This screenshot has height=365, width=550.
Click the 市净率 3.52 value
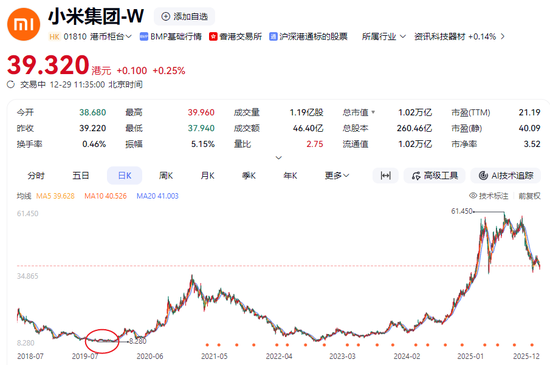tap(532, 144)
